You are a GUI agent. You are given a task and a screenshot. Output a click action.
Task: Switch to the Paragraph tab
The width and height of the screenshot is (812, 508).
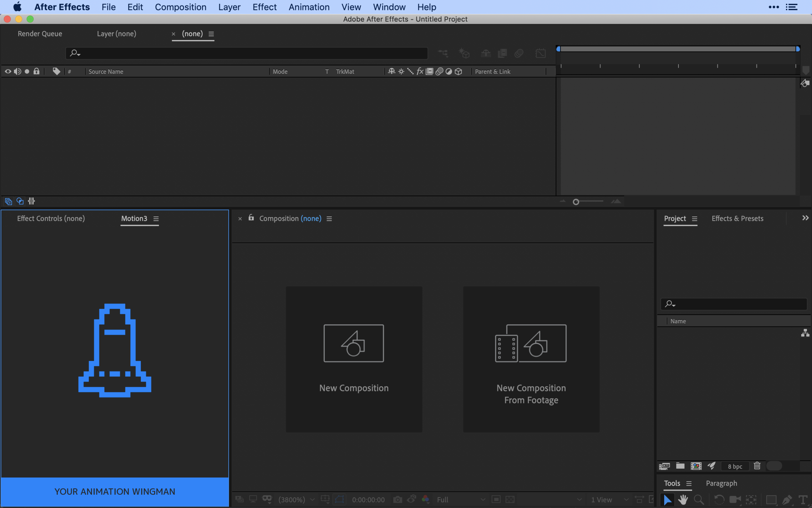[x=721, y=483]
